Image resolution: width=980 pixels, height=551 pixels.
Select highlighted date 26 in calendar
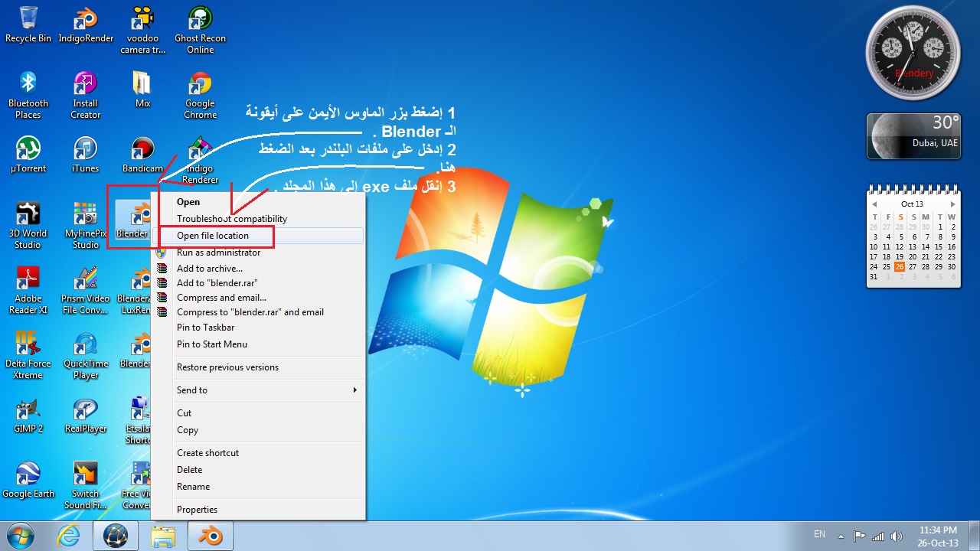click(900, 267)
